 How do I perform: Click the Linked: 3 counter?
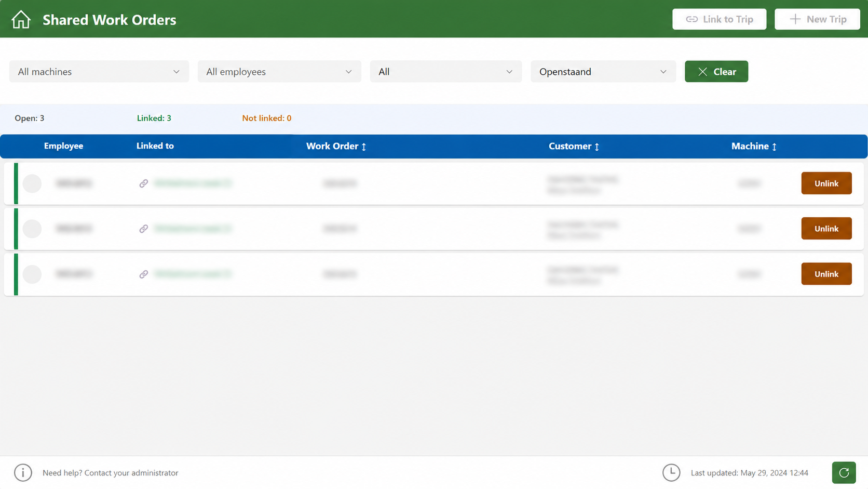154,118
